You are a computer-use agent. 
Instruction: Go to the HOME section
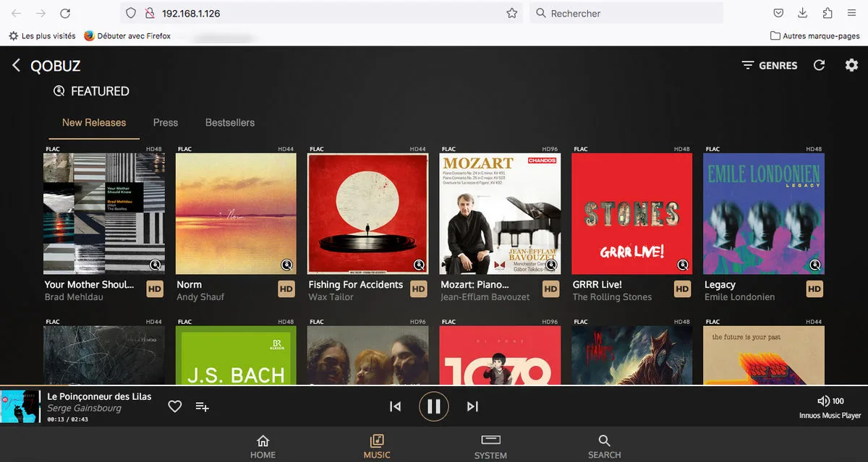[263, 447]
